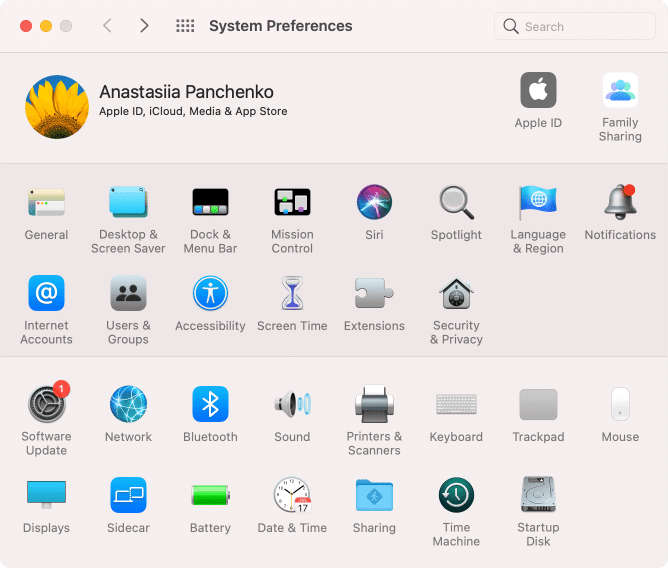The width and height of the screenshot is (668, 568).
Task: Go forward with the right chevron
Action: [x=144, y=26]
